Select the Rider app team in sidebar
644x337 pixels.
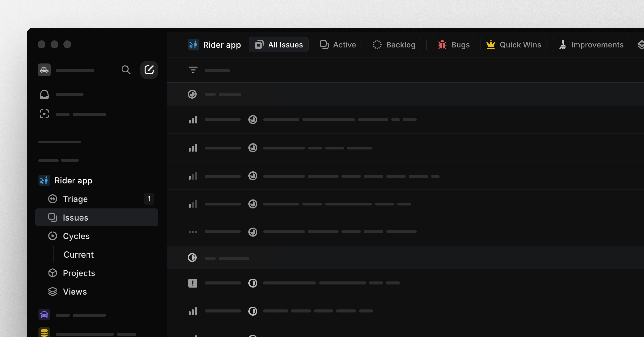(66, 180)
